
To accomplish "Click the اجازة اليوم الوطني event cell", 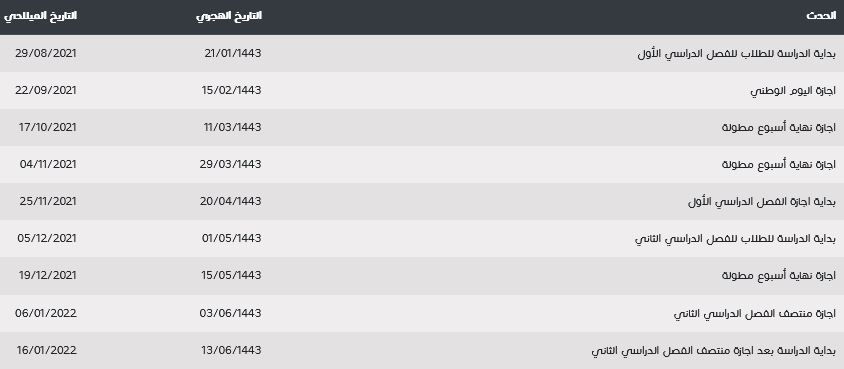I will click(x=793, y=90).
